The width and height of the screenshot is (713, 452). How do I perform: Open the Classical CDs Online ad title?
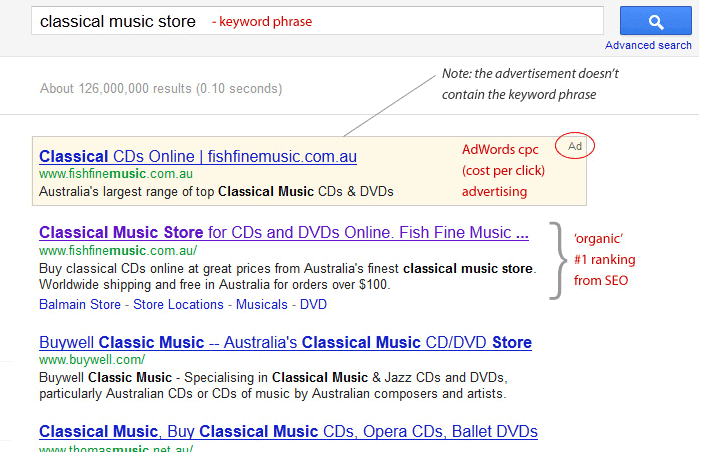198,156
